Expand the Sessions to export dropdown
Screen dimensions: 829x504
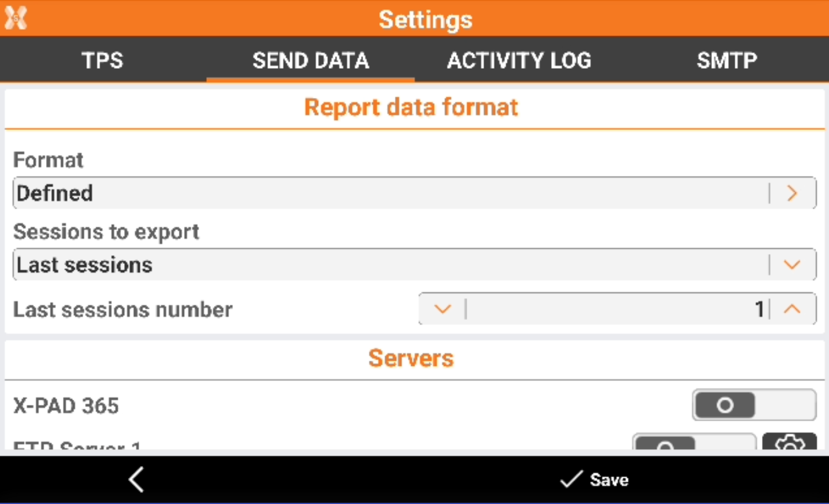(x=390, y=265)
